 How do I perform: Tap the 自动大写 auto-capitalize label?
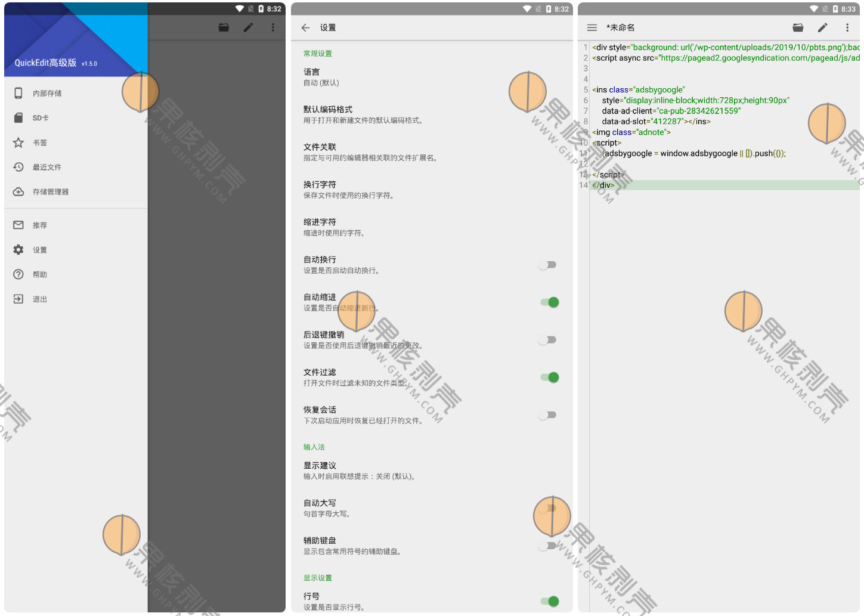coord(320,503)
